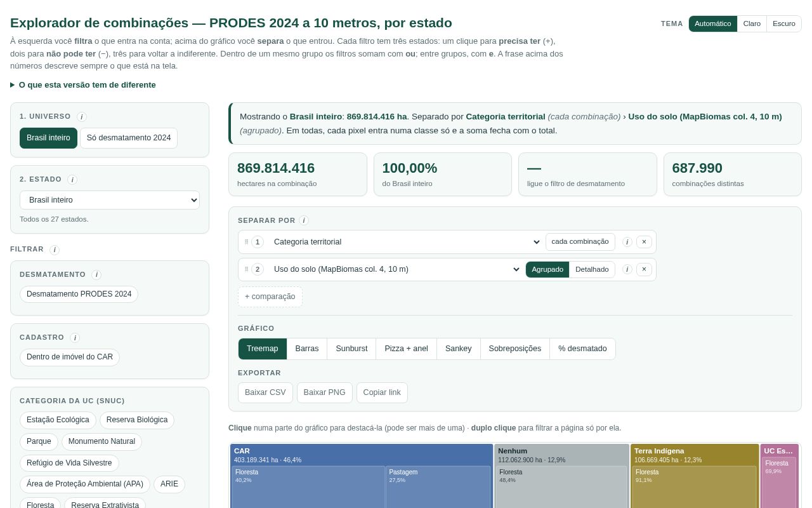Screen dimensions: 812x508
Task: Select % desmatado chart tab
Action: (582, 349)
